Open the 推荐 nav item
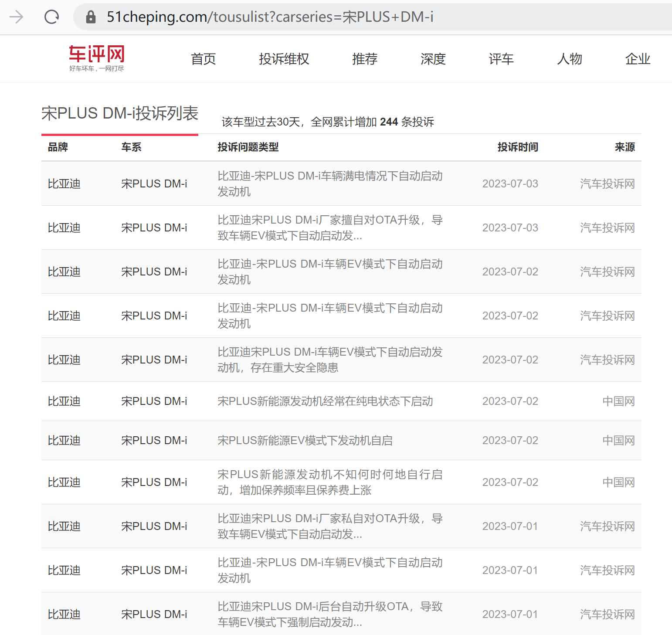Viewport: 672px width, 635px height. (365, 59)
